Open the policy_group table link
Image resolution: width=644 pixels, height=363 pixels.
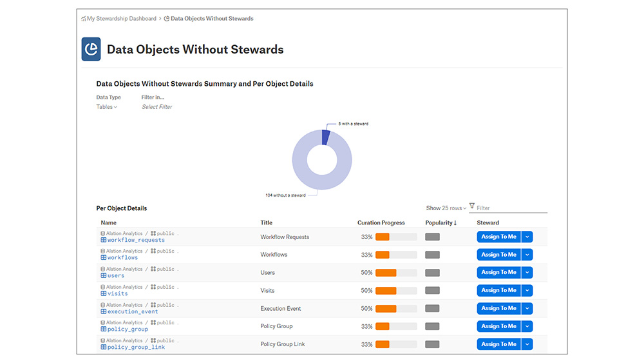pyautogui.click(x=128, y=329)
